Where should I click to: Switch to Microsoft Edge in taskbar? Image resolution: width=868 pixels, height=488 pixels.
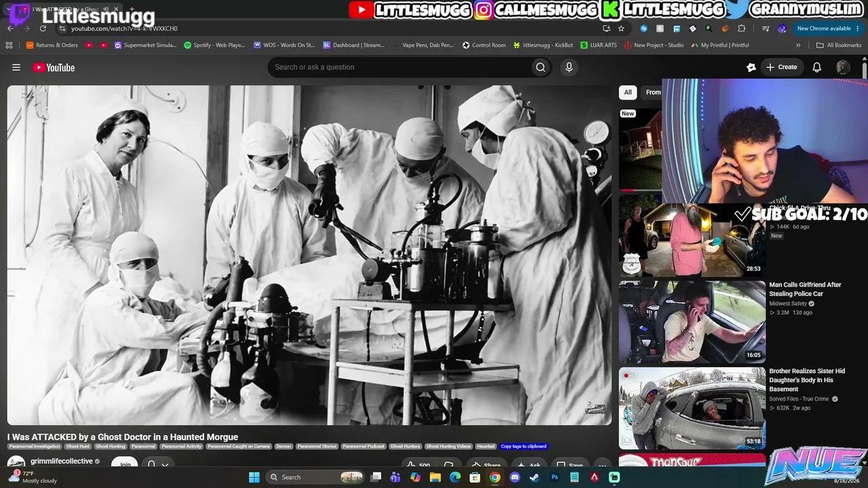tap(455, 477)
